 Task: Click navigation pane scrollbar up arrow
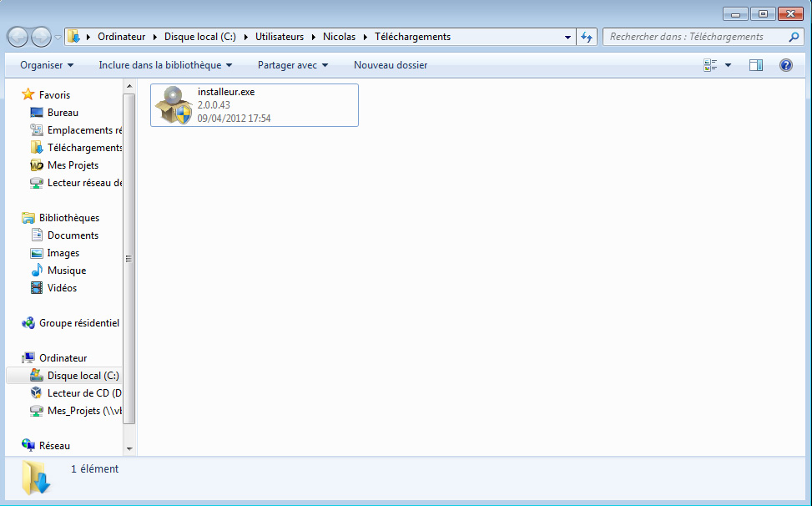[x=129, y=86]
